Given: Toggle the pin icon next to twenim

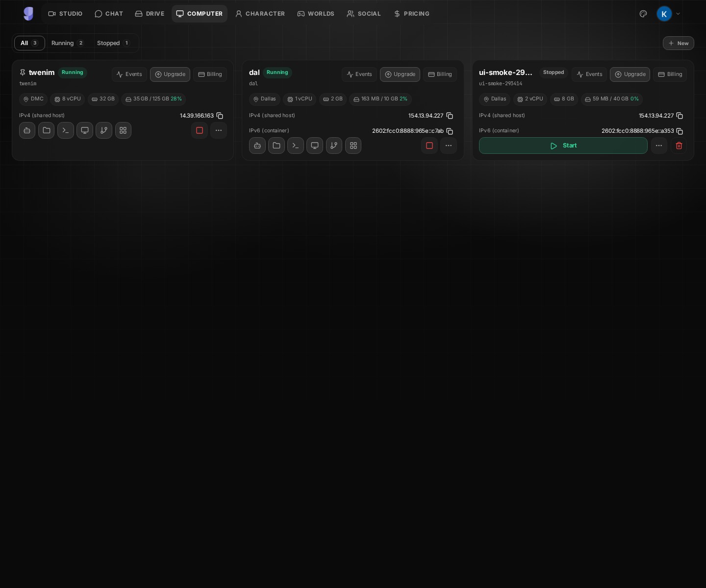Looking at the screenshot, I should coord(23,73).
